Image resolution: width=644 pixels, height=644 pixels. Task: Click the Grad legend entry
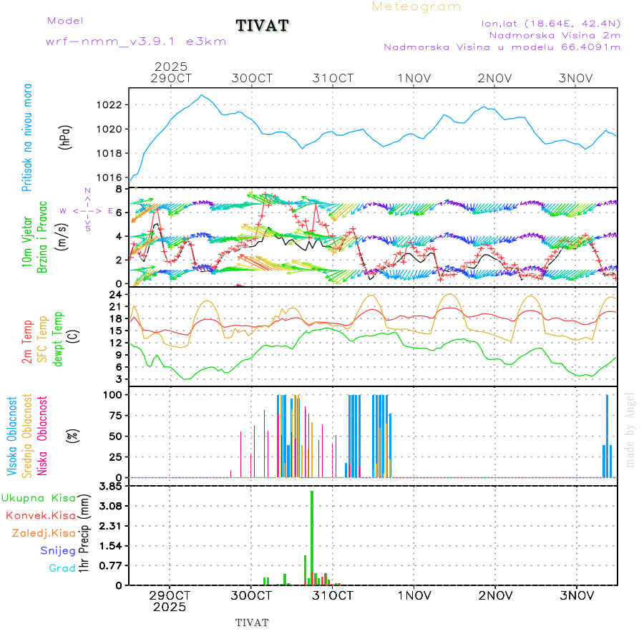pyautogui.click(x=62, y=568)
